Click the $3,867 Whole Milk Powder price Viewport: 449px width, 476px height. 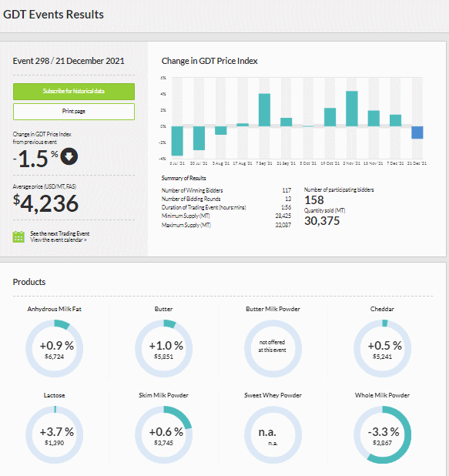tap(382, 443)
